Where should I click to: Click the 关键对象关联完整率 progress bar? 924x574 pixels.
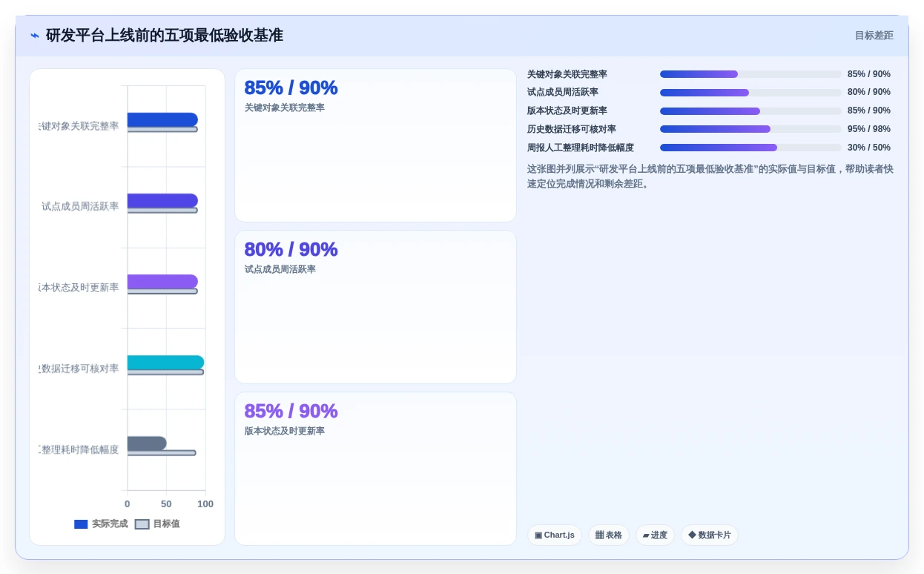(750, 74)
